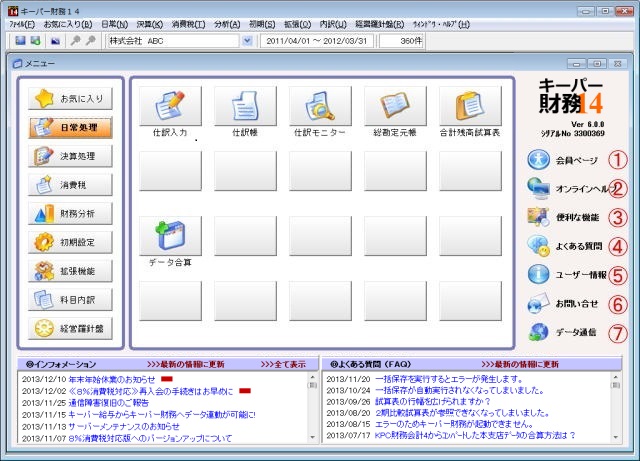Click the fiscal period 2011/04/01 field
640x461 pixels.
[317, 41]
